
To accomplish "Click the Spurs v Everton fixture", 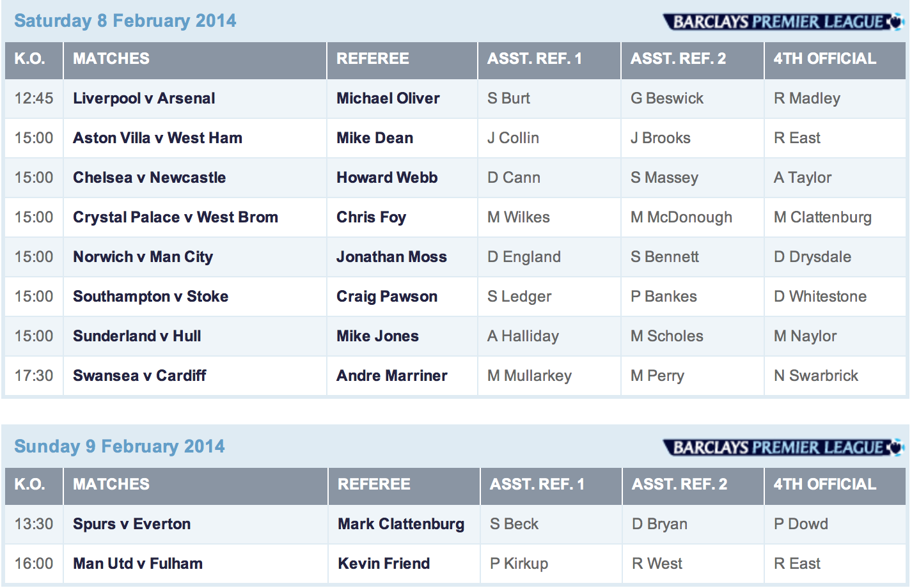I will [x=132, y=524].
